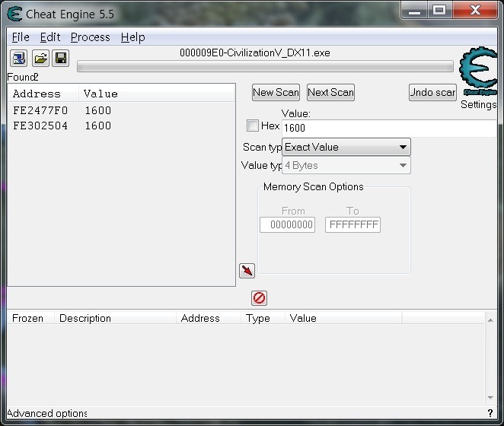Click the Type column header
The image size is (504, 426).
[x=263, y=318]
